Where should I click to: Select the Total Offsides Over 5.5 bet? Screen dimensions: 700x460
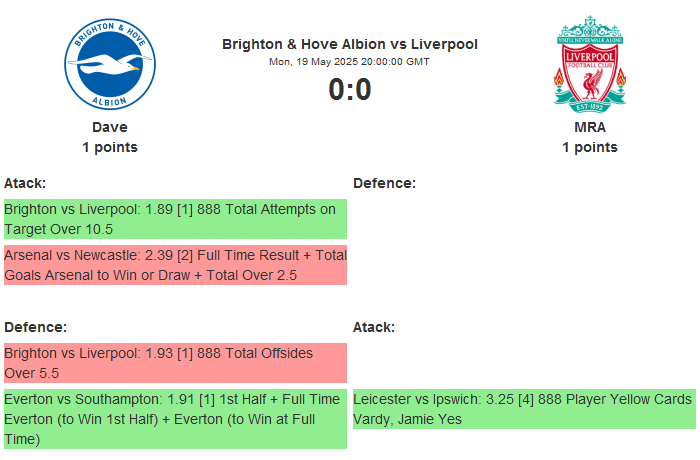pos(175,363)
